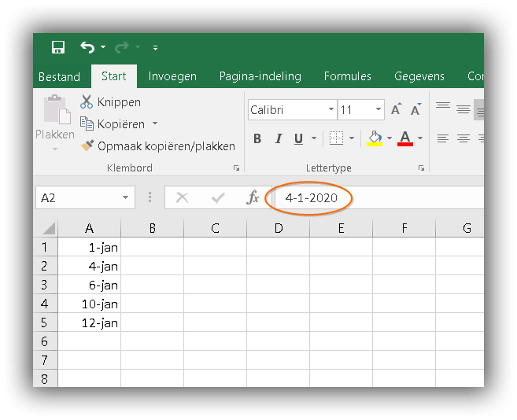Viewport: 517px width, 420px height.
Task: Open the Pagina-indeling tab
Action: coord(260,76)
